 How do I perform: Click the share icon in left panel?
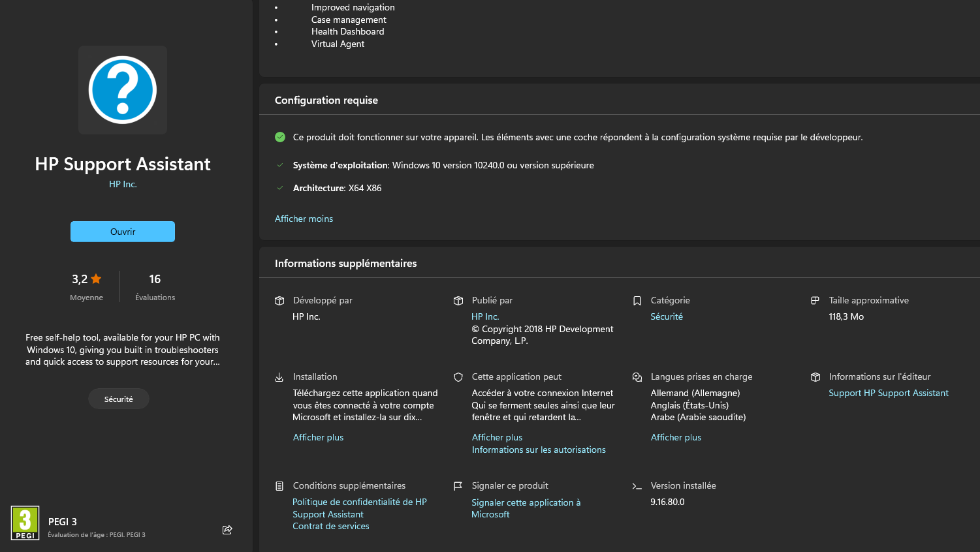pos(227,530)
